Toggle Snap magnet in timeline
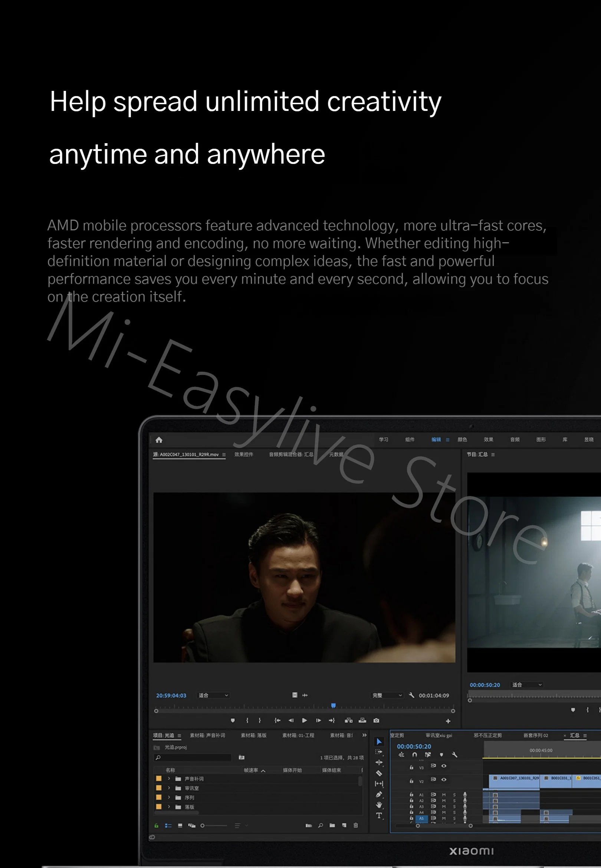This screenshot has height=868, width=601. tap(415, 754)
